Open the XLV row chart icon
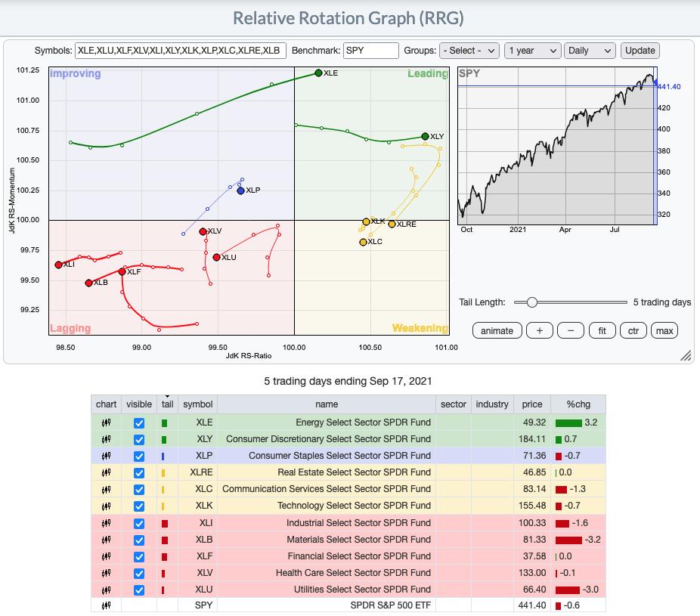 click(x=106, y=573)
